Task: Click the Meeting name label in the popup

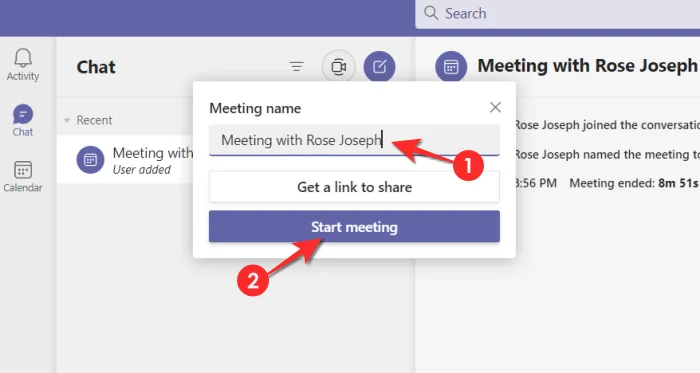Action: (255, 108)
